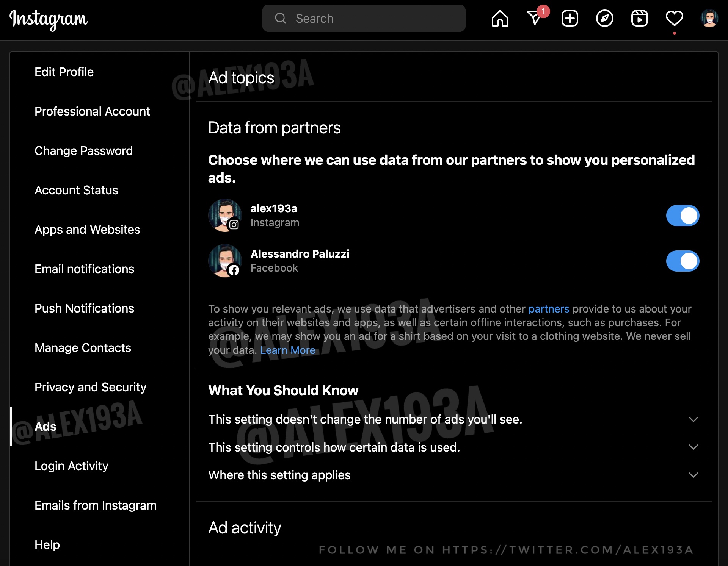Toggle partner data for alex193a Instagram
Screen dimensions: 728x566
682,216
